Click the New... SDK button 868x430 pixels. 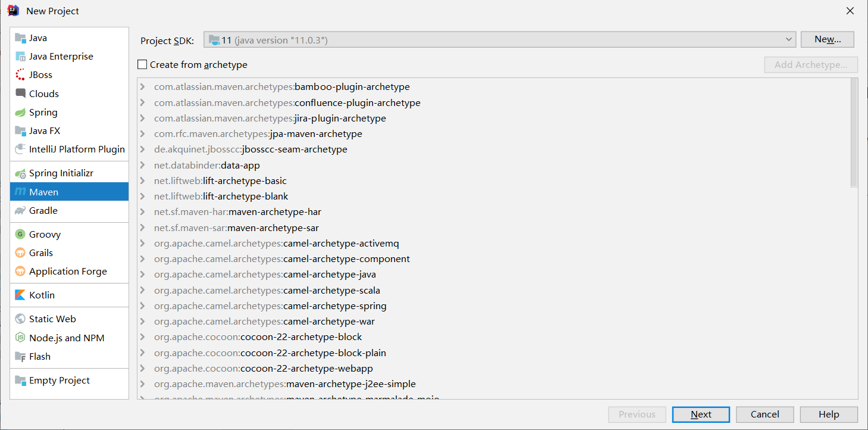pyautogui.click(x=828, y=39)
